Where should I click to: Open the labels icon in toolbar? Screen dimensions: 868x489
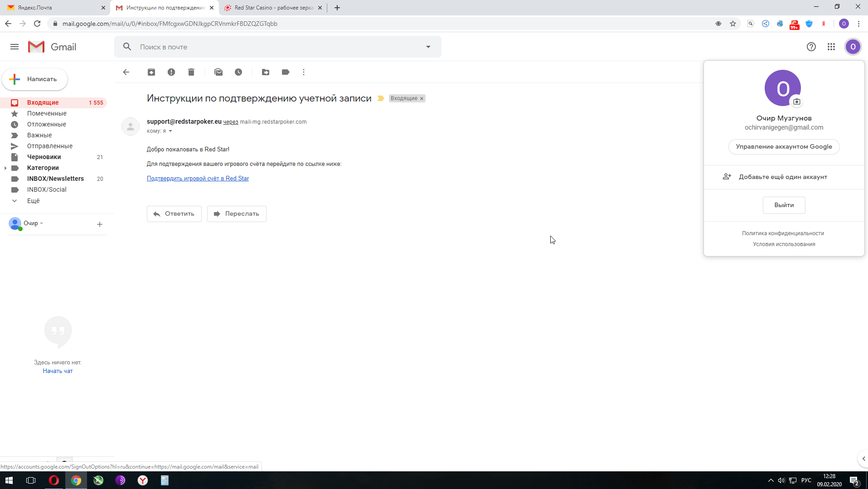[286, 72]
